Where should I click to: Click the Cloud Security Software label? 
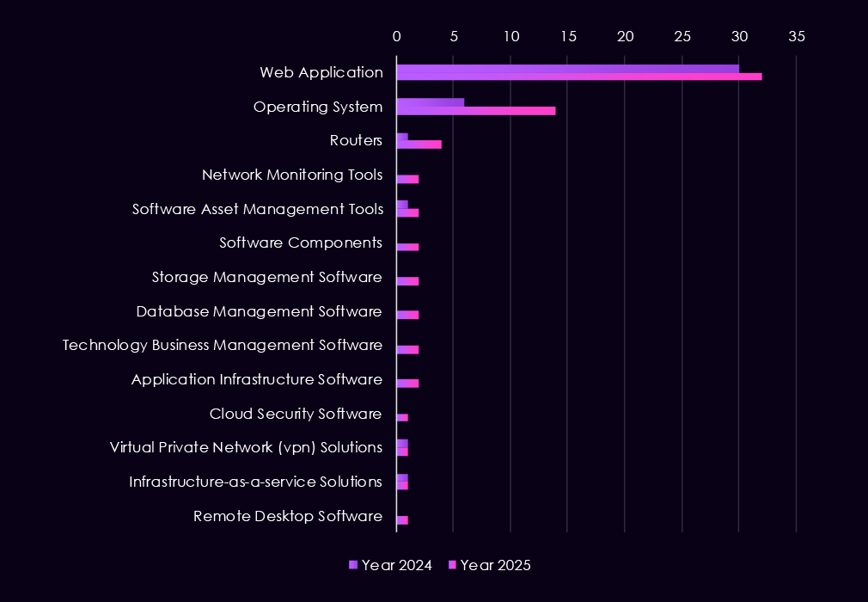point(296,414)
